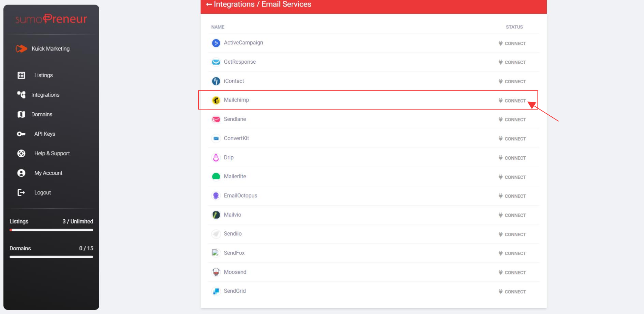This screenshot has height=314, width=644.
Task: Click the EmailOctopus service name
Action: [241, 196]
